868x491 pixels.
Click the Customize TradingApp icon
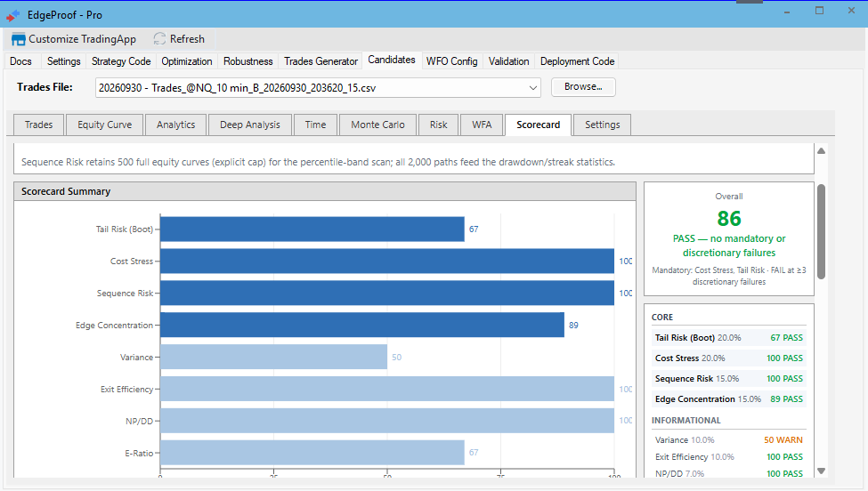pos(19,39)
